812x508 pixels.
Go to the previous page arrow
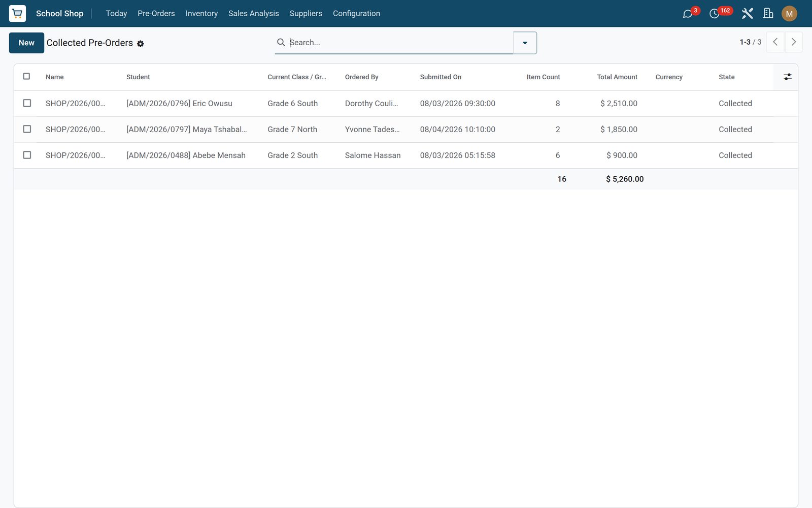click(775, 42)
